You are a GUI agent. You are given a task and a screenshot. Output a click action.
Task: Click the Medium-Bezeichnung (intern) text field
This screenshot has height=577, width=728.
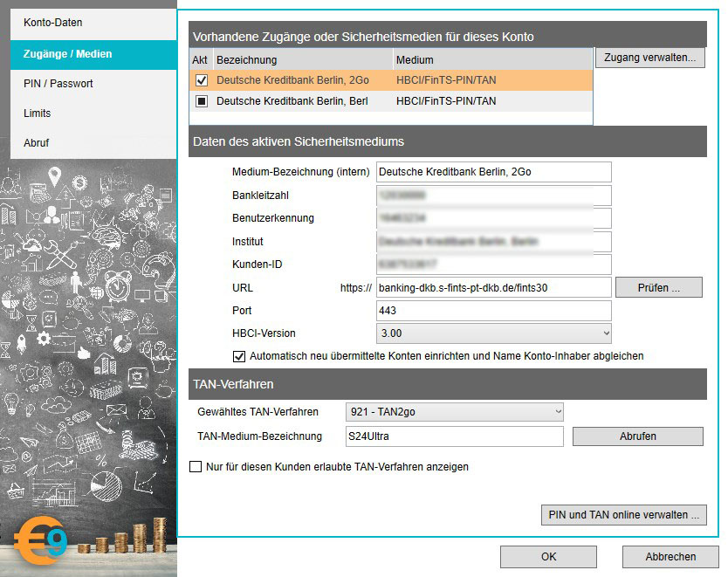(x=493, y=172)
